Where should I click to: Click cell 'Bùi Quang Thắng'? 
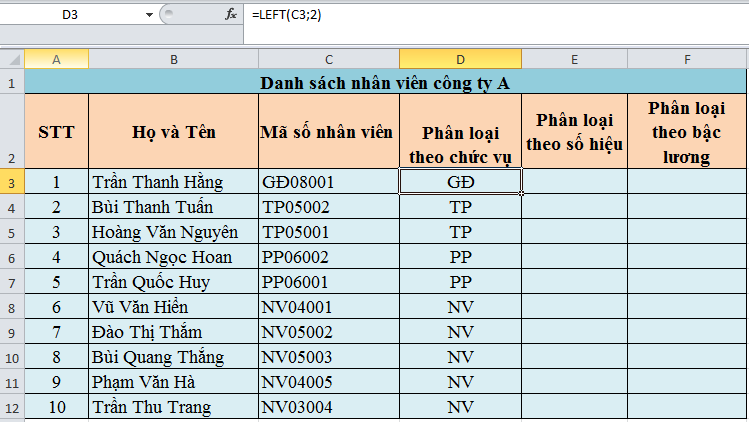coord(173,357)
